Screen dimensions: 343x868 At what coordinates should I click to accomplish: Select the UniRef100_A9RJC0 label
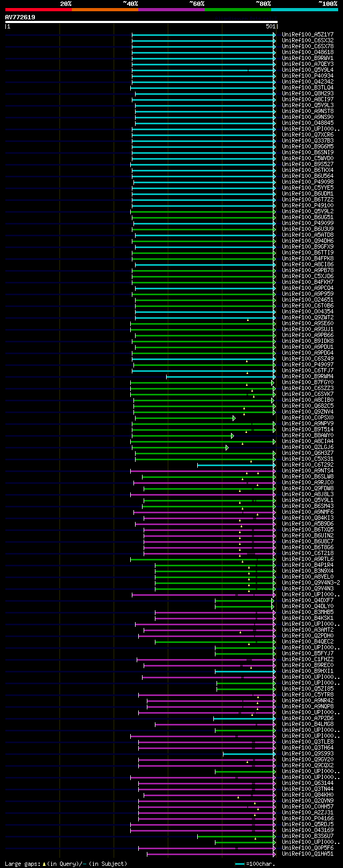pos(308,483)
